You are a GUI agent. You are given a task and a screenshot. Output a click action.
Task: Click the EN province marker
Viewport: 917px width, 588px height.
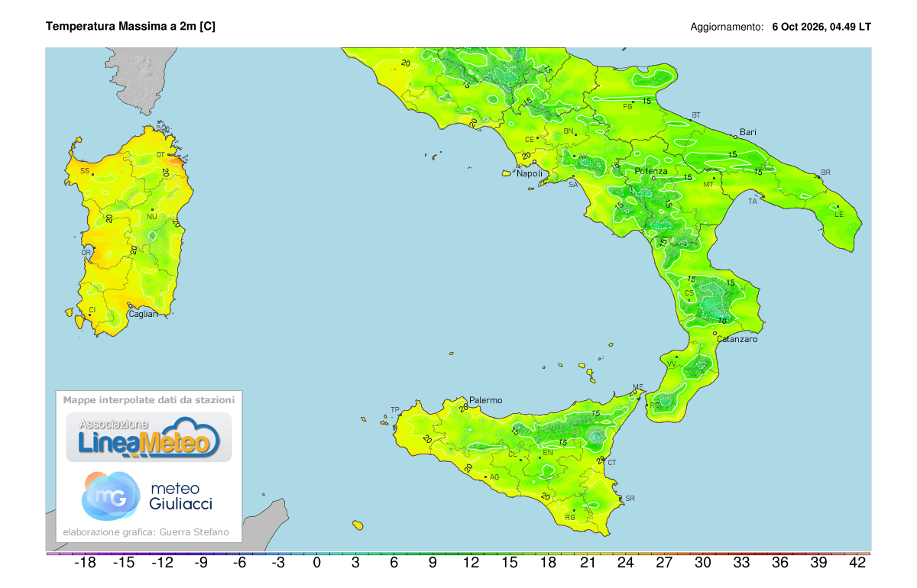[x=547, y=453]
